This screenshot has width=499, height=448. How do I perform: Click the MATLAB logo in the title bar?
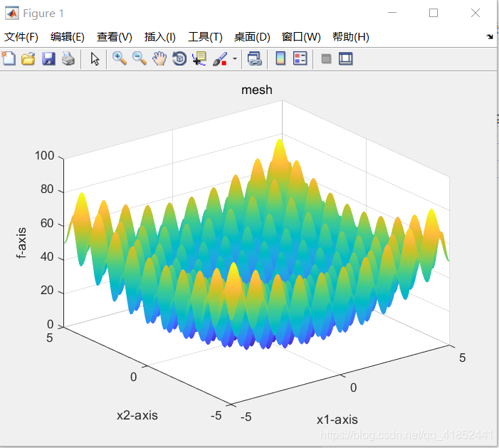(x=12, y=13)
